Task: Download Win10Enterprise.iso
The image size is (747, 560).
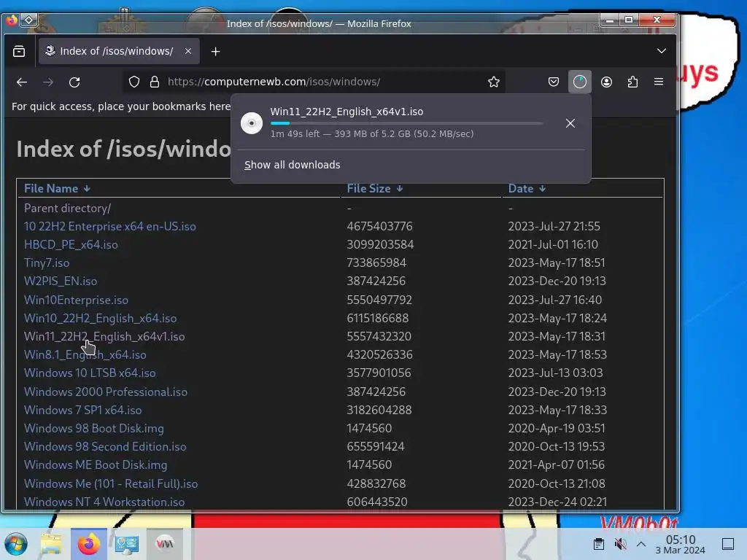Action: coord(76,300)
